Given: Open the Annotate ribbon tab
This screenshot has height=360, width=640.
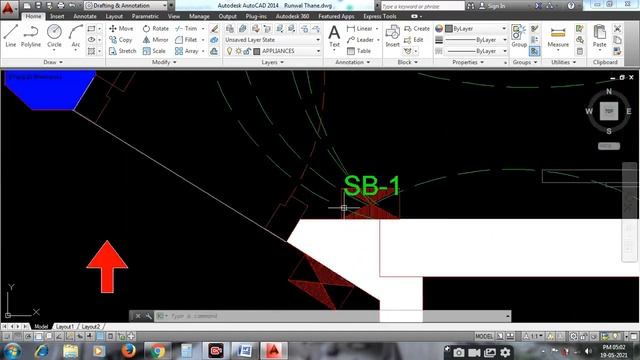Looking at the screenshot, I should click(85, 16).
